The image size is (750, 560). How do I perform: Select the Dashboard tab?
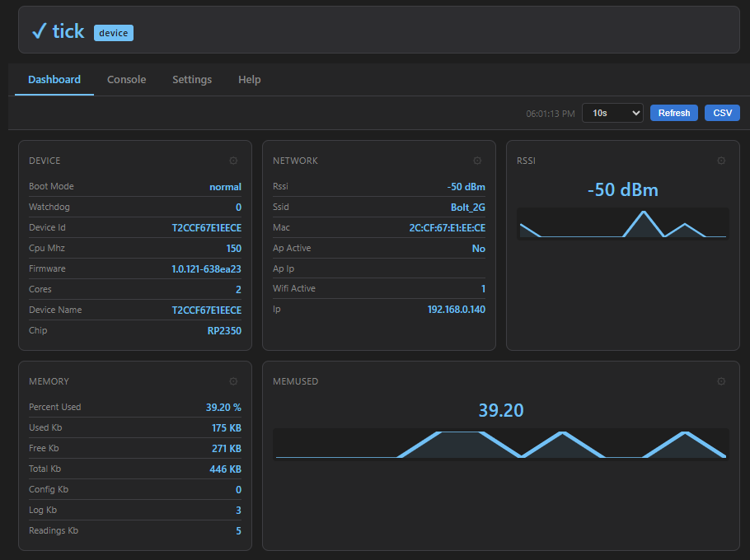pyautogui.click(x=54, y=79)
